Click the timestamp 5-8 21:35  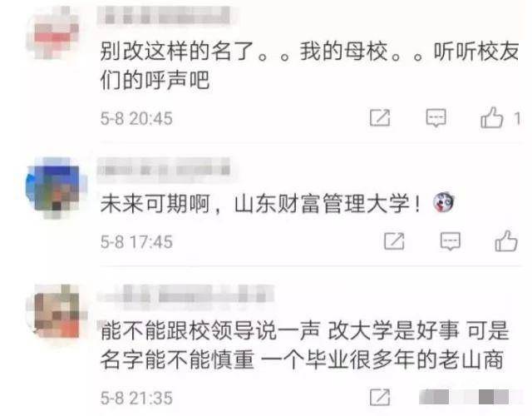tap(136, 398)
